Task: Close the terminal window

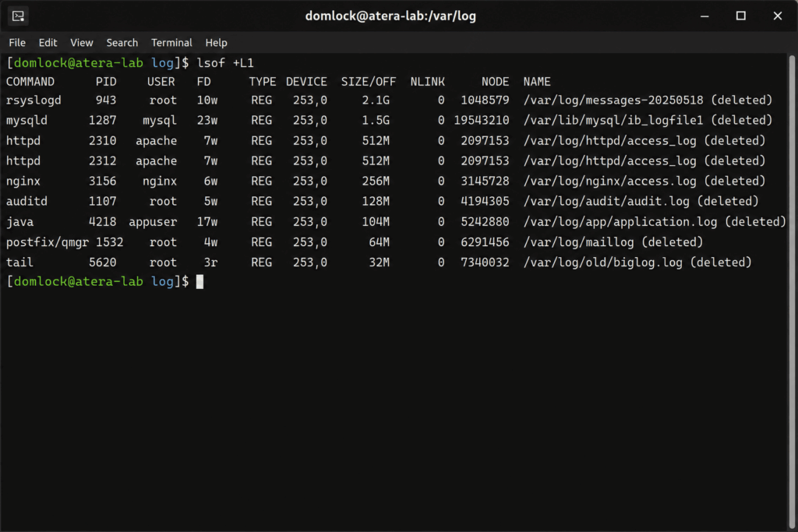Action: tap(778, 16)
